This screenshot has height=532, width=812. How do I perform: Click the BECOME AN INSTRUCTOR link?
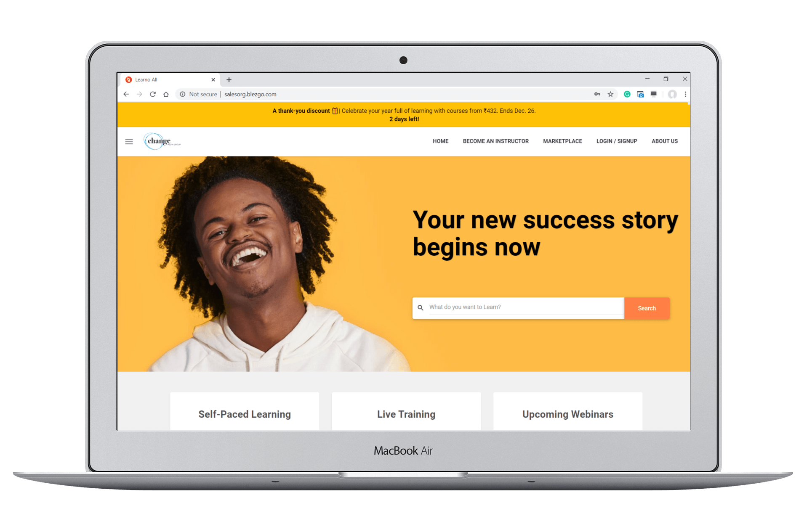495,141
